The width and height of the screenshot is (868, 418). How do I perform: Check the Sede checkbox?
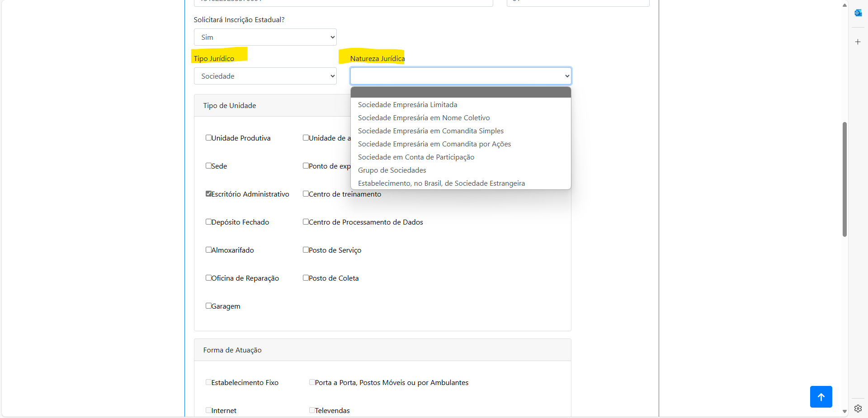point(208,166)
